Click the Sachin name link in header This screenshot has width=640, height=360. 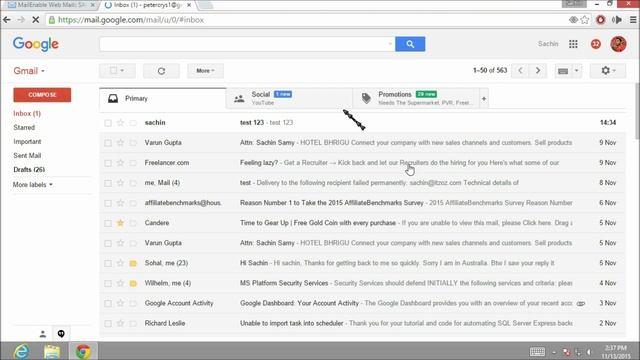pos(548,44)
